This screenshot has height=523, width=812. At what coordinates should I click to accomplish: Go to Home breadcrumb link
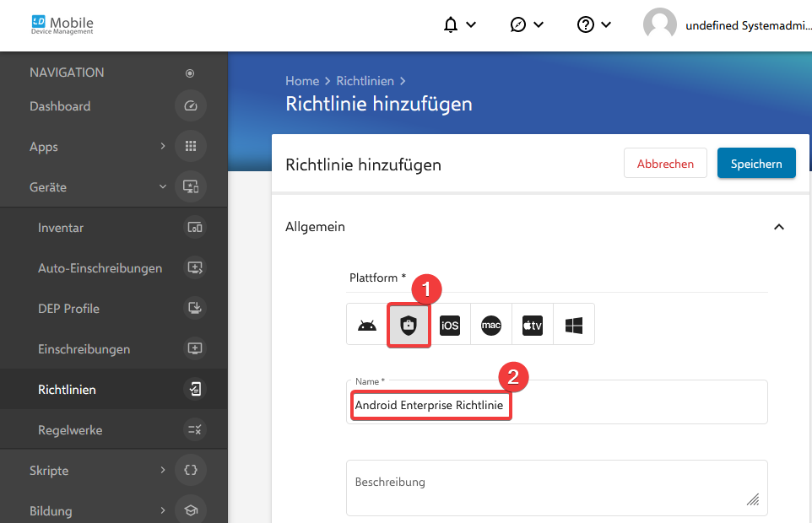302,81
